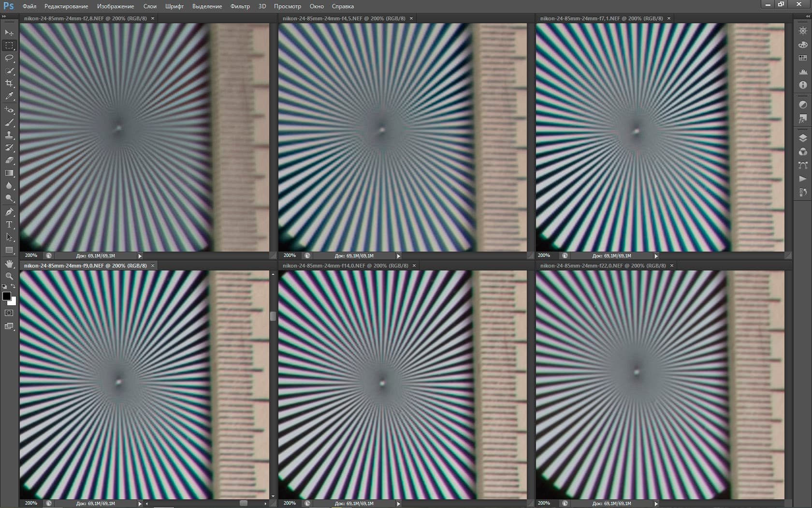Select the Rectangle shape tool

point(9,250)
